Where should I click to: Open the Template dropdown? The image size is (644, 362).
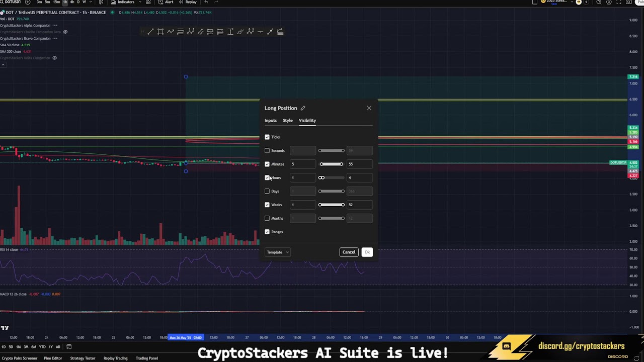pyautogui.click(x=277, y=252)
